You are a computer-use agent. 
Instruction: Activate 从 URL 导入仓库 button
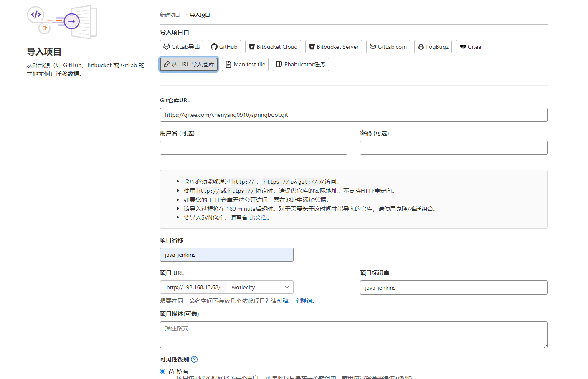pos(189,64)
